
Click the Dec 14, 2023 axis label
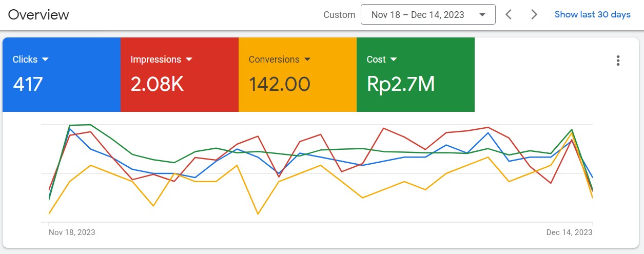coord(569,232)
